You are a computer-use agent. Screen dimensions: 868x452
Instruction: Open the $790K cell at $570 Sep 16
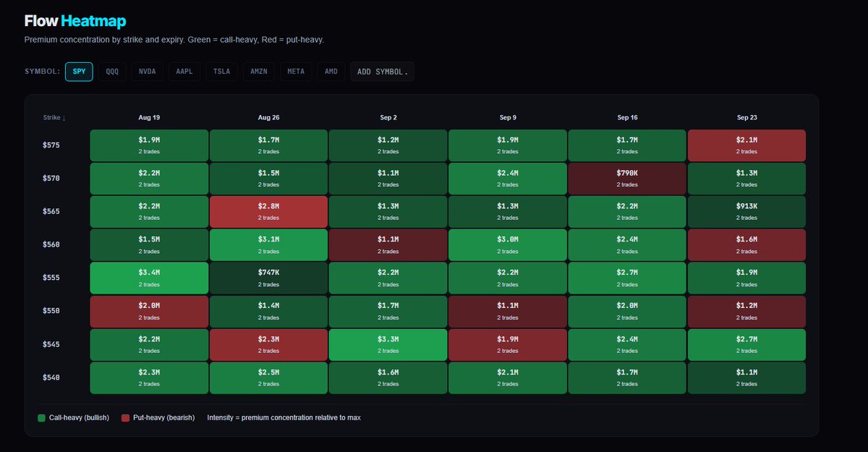(x=628, y=179)
